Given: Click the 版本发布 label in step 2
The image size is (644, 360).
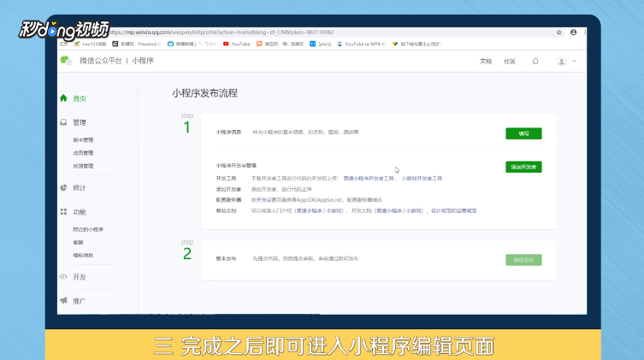Looking at the screenshot, I should (226, 258).
